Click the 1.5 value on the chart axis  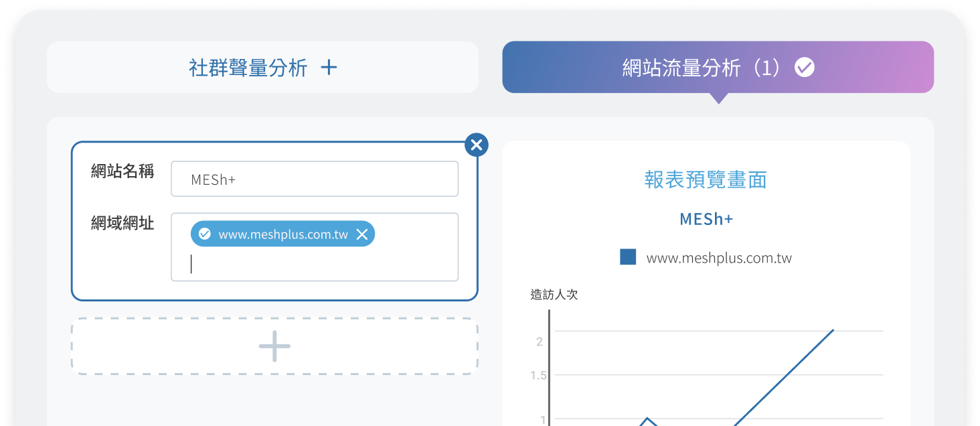coord(538,375)
